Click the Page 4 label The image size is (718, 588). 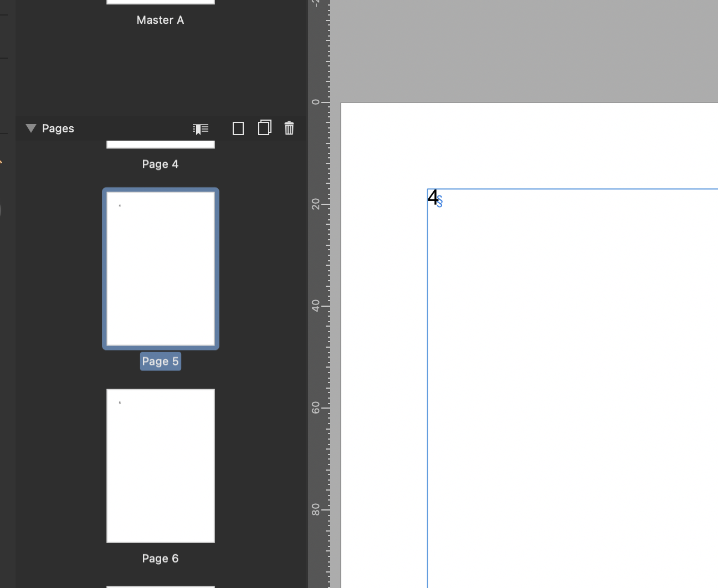pyautogui.click(x=160, y=164)
